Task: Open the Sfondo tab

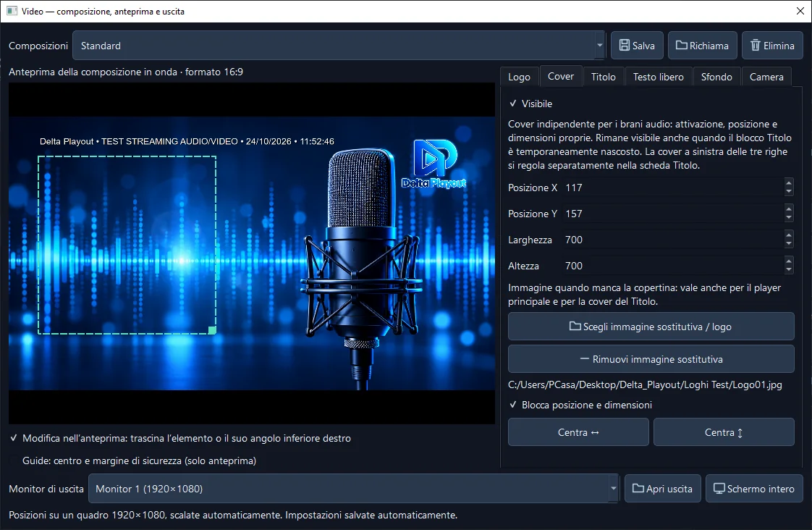Action: pos(716,77)
